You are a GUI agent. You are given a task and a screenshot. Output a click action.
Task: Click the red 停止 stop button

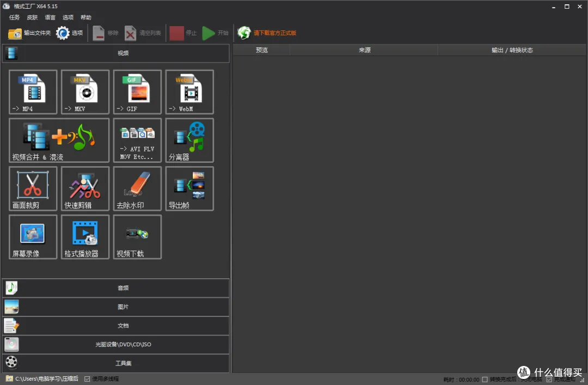(x=183, y=33)
